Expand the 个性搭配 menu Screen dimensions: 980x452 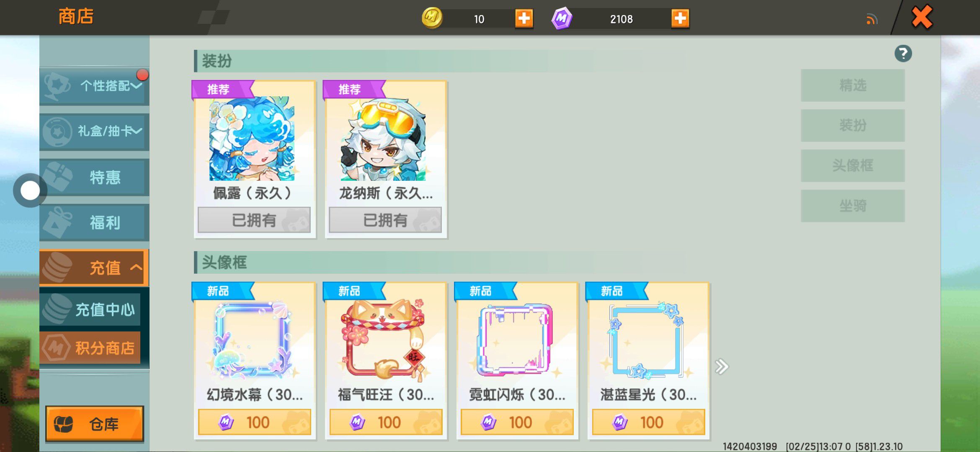tap(94, 86)
